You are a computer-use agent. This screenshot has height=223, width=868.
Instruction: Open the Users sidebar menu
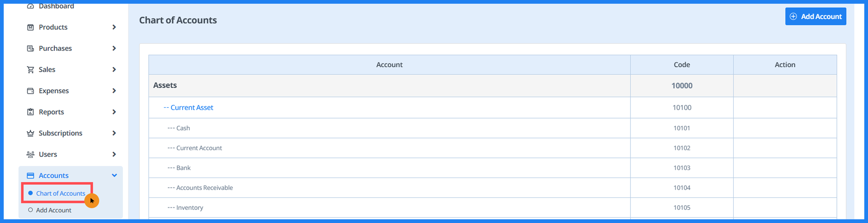[71, 154]
